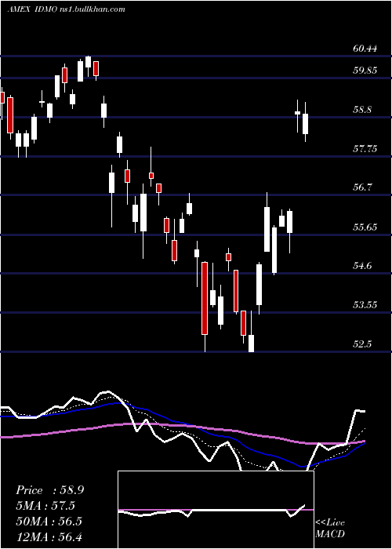
Task: Click the 55.65 price level label
Action: click(365, 227)
